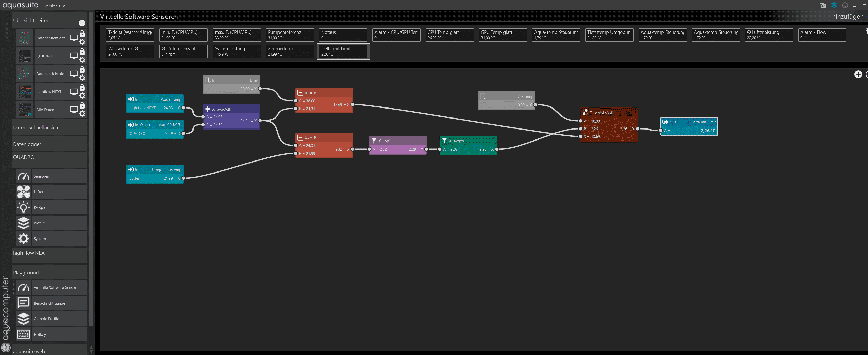The image size is (868, 355).
Task: Click the Virtuelle Software Sensoren sidebar icon
Action: click(x=24, y=287)
